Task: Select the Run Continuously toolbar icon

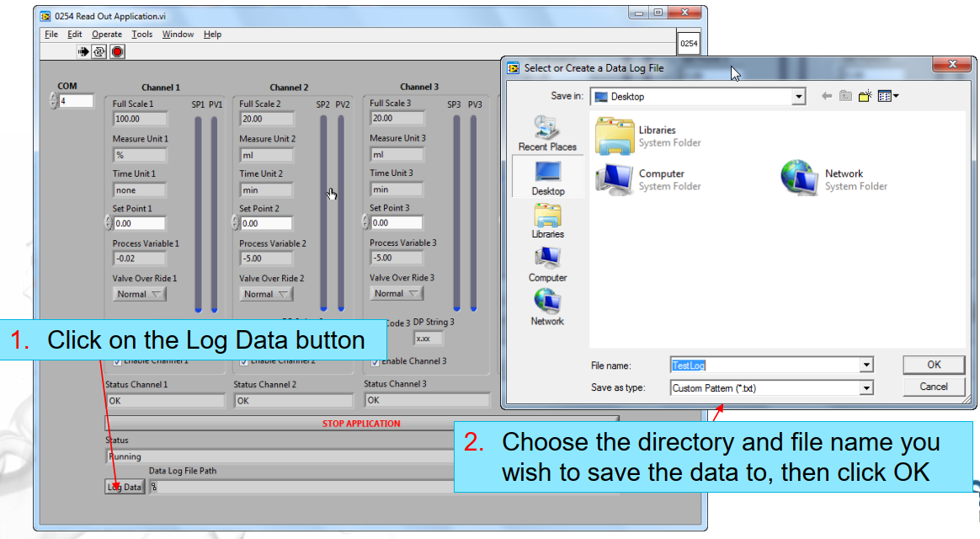Action: click(99, 51)
